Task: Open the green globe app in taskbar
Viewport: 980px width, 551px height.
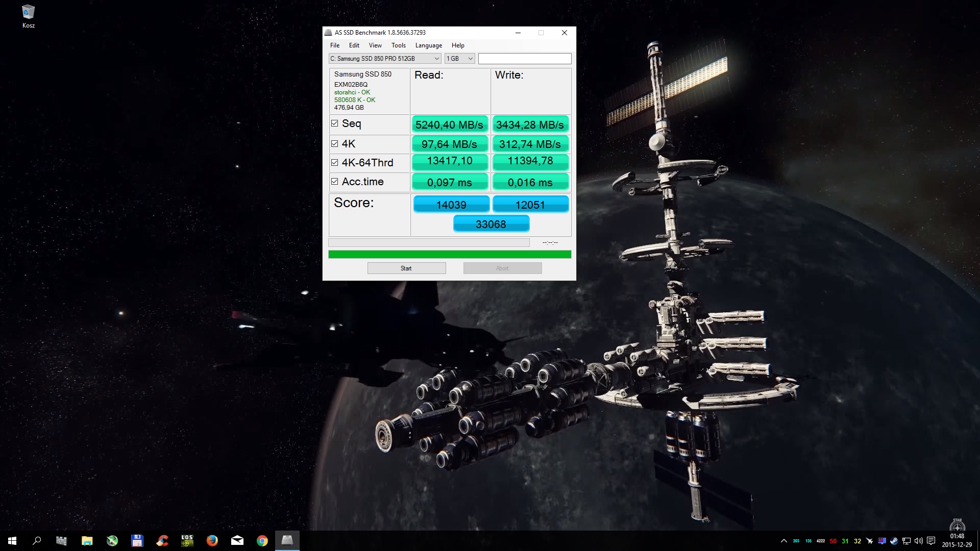Action: 112,541
